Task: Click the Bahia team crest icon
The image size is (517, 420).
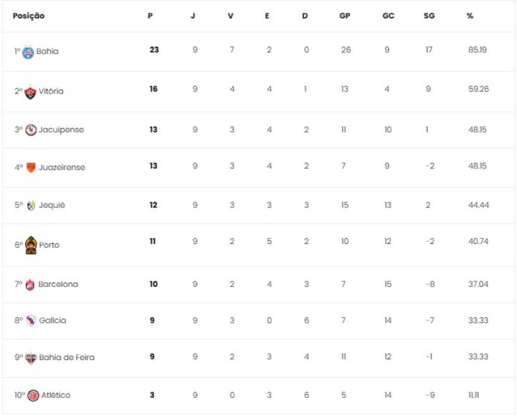Action: [x=28, y=52]
